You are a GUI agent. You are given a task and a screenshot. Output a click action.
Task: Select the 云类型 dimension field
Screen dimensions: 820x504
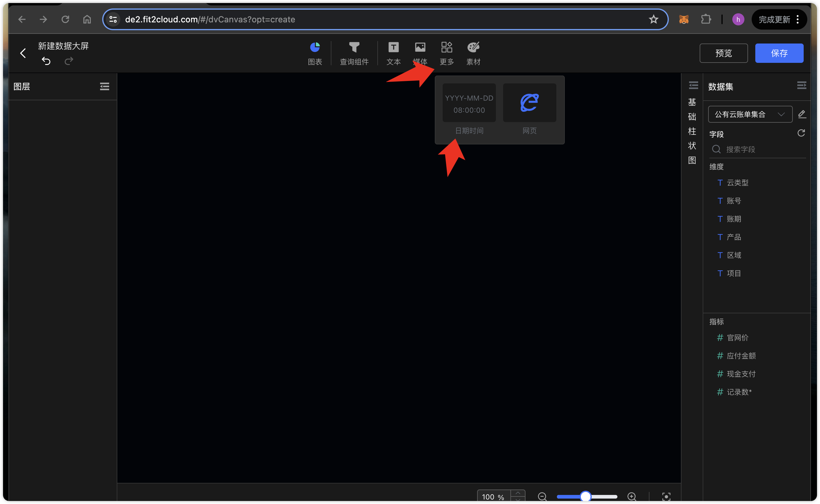[733, 183]
